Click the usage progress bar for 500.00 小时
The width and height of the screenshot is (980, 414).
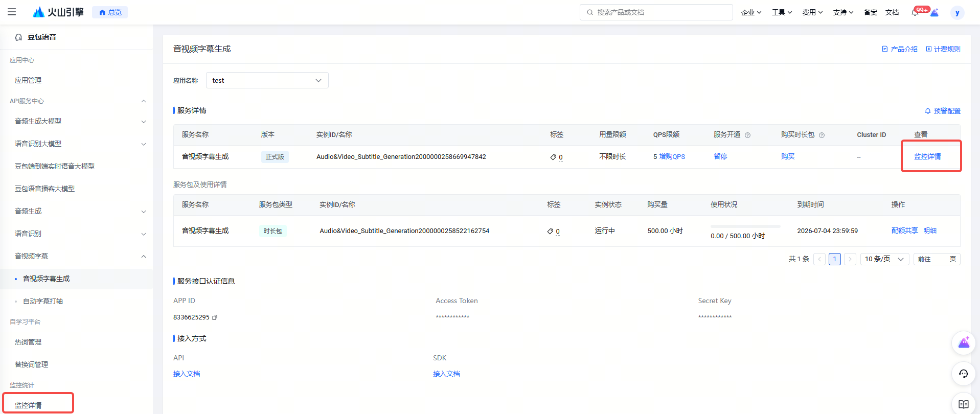745,226
